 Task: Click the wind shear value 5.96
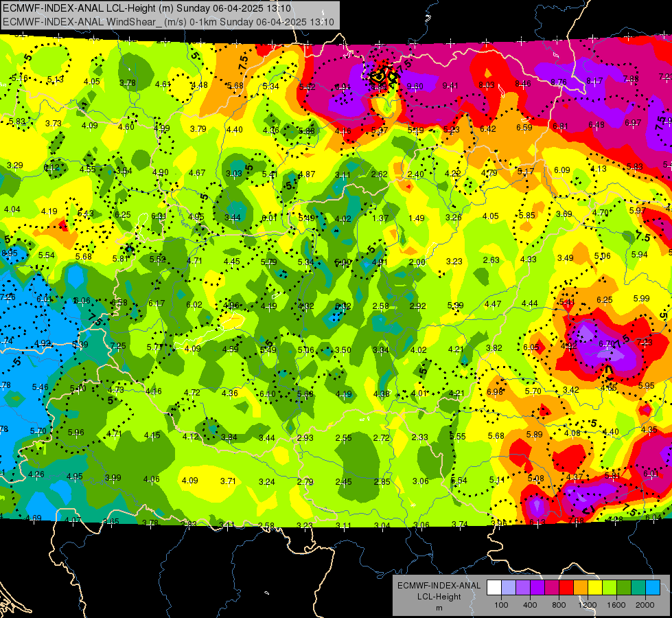(x=76, y=433)
